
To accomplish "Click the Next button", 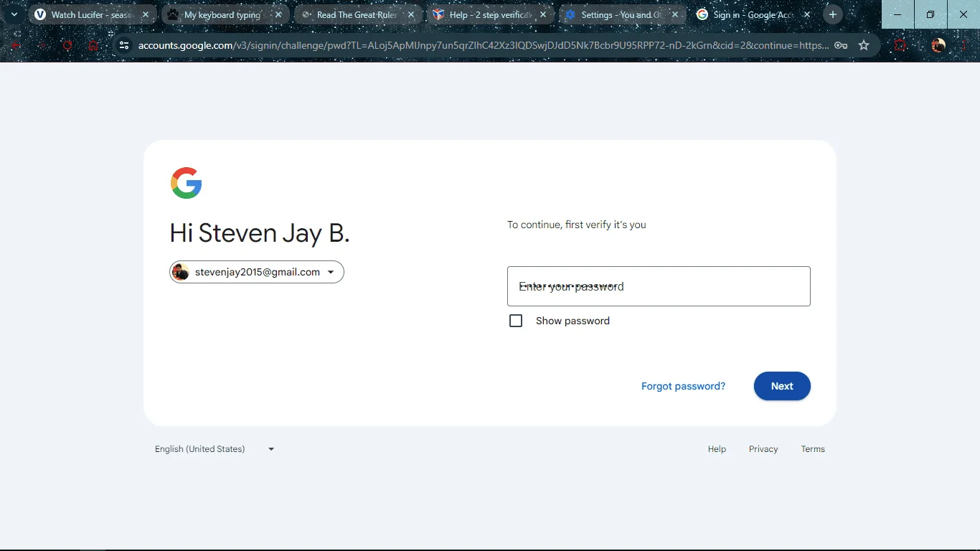I will click(782, 386).
